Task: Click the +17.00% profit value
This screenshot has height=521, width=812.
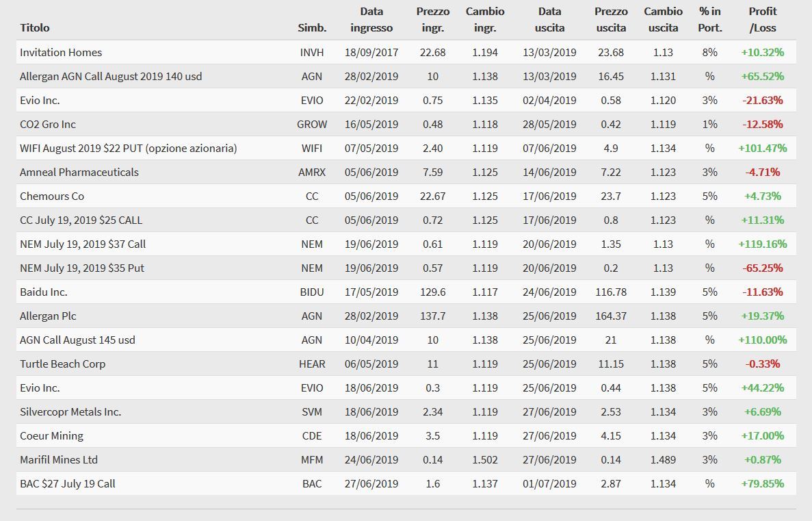Action: (x=762, y=436)
